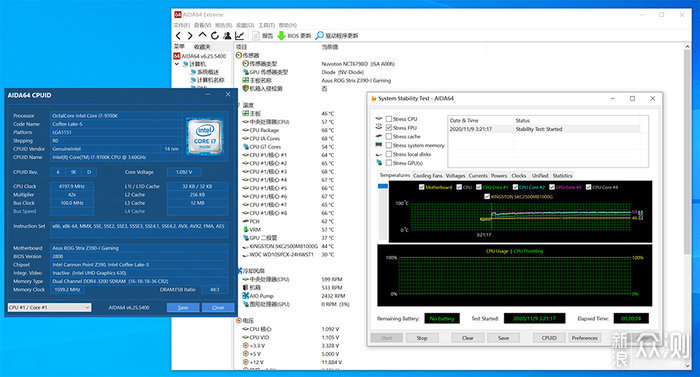
Task: Open the CPU #1 / Core #1 dropdown
Action: (50, 308)
